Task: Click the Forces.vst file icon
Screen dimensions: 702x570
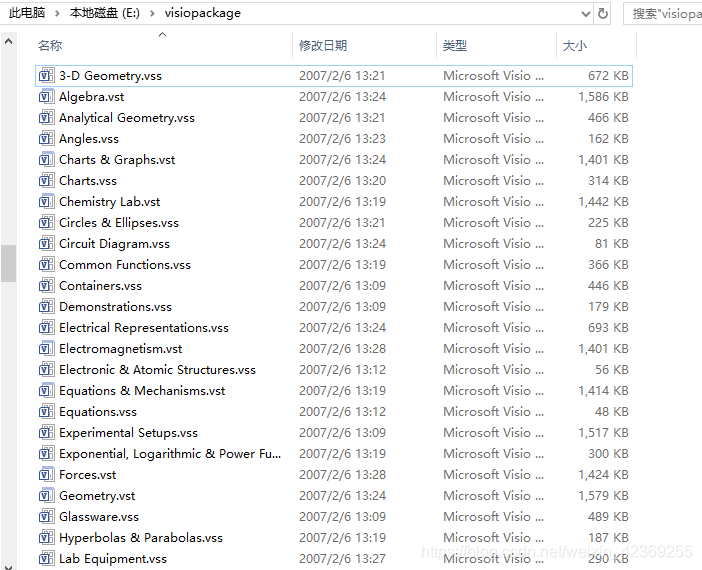Action: click(x=46, y=475)
